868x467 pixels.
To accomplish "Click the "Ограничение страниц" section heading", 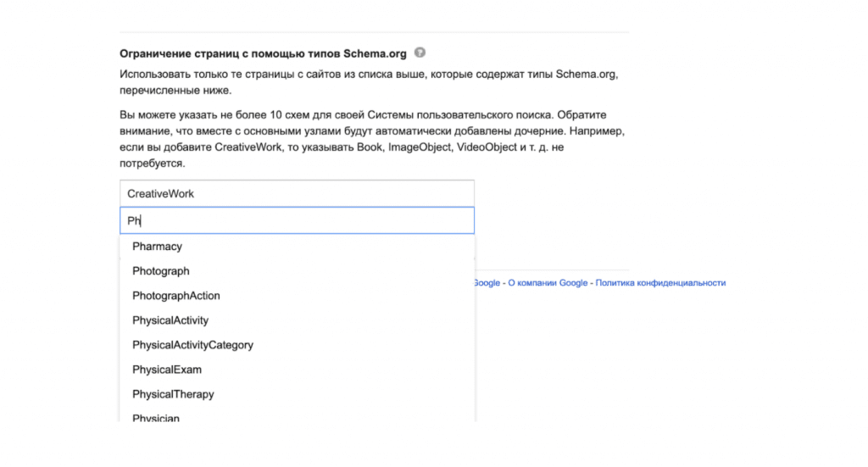I will (263, 53).
